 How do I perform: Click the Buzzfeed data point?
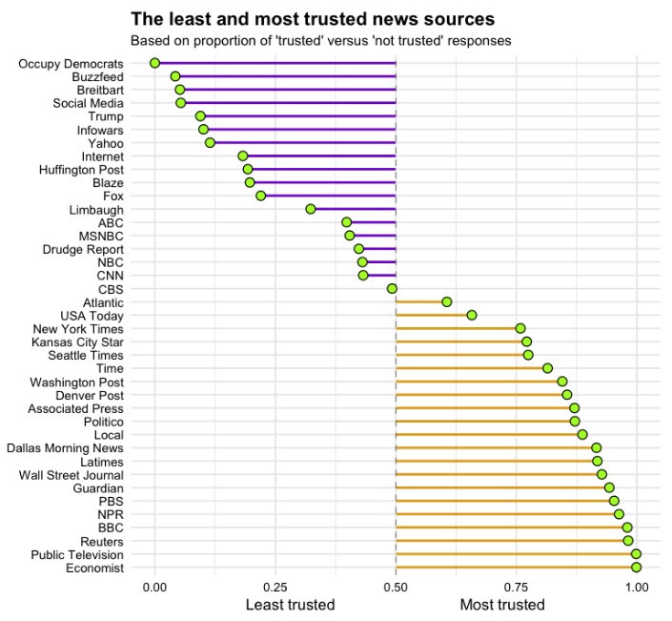[174, 76]
